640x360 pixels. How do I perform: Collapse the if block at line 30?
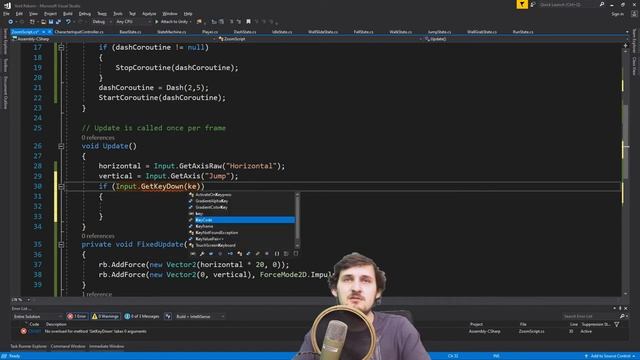(61, 187)
